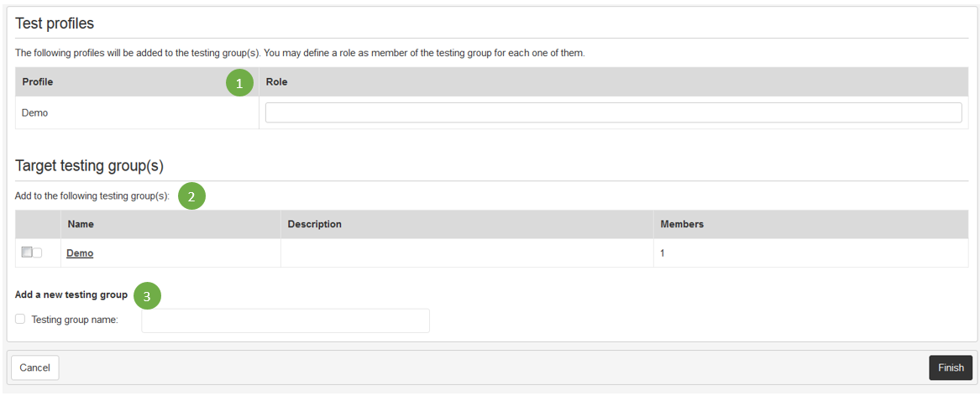
Task: Click the green number 1 badge
Action: pyautogui.click(x=239, y=83)
